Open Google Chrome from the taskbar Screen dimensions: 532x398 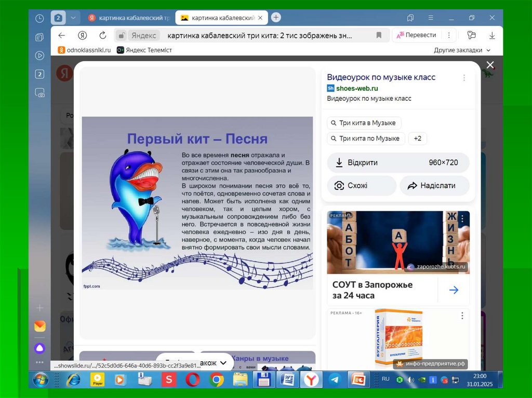(216, 380)
